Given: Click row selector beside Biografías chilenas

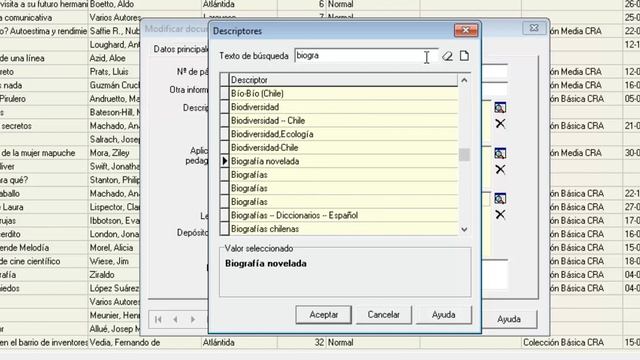Looking at the screenshot, I should pyautogui.click(x=224, y=229).
